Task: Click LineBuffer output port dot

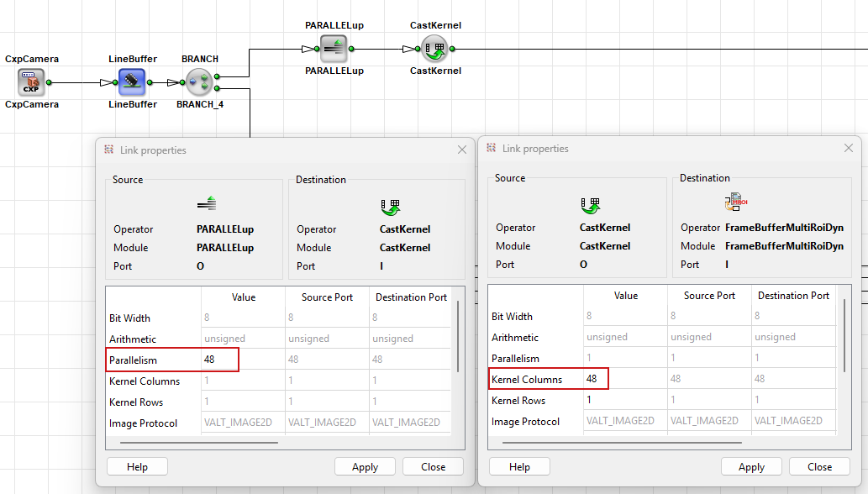Action: [150, 82]
